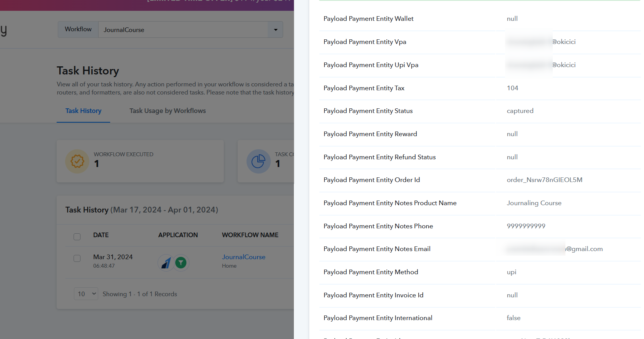
Task: Click the Task Consumed pie chart icon
Action: click(258, 161)
